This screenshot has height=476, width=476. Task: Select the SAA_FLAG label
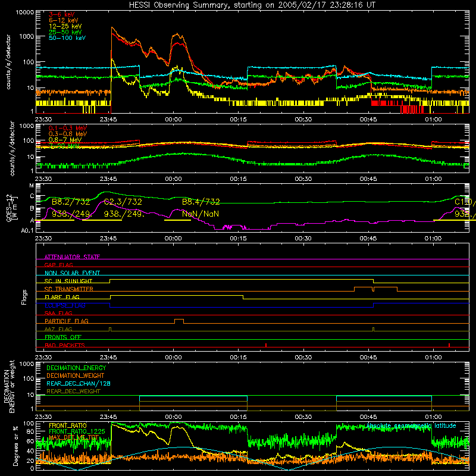click(x=58, y=313)
